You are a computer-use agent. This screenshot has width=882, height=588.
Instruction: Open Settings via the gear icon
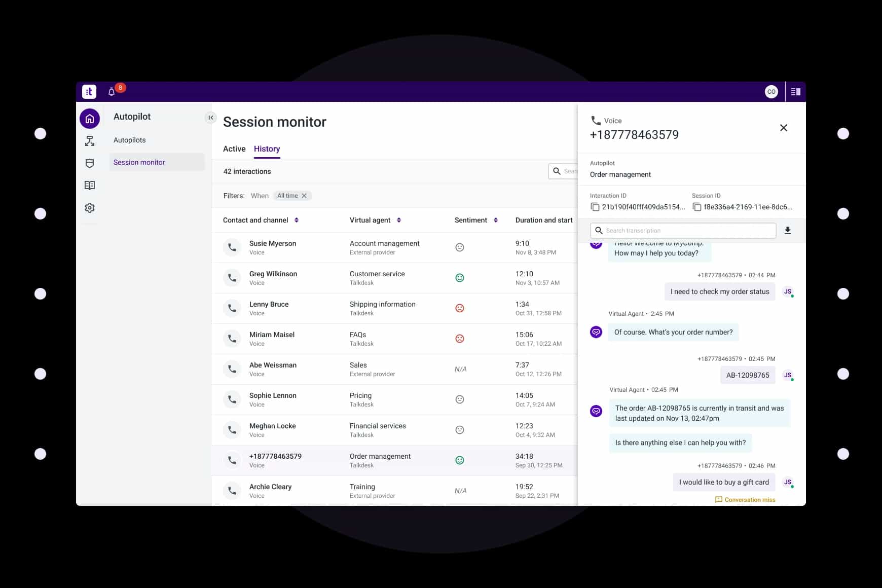(90, 208)
